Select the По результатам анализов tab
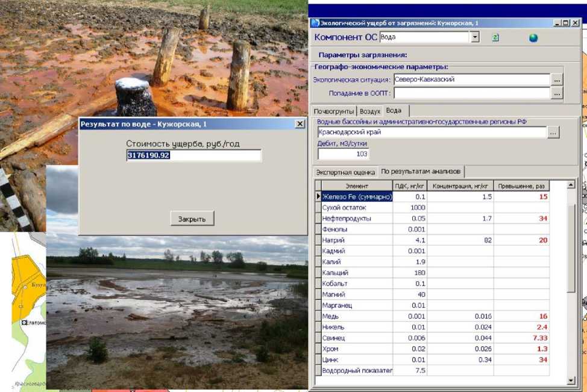Viewport: 587px width, 392px height. 421,172
